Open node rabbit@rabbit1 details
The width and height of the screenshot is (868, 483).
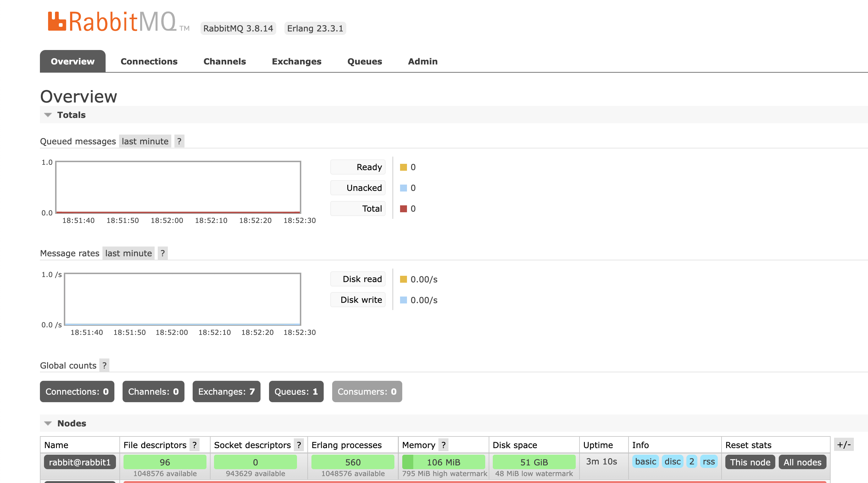(80, 462)
